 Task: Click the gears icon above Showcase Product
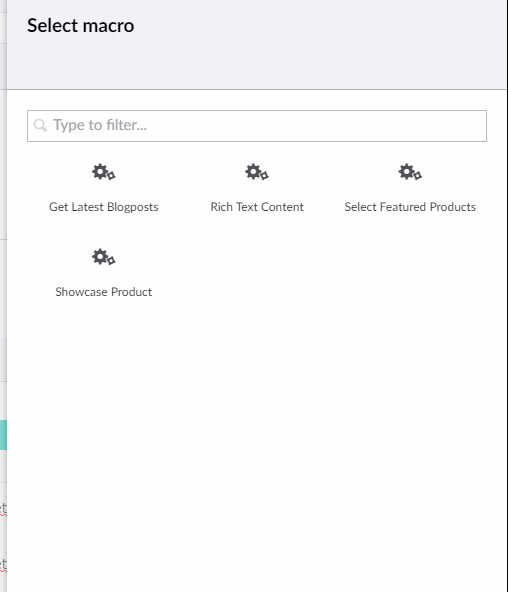pos(104,257)
